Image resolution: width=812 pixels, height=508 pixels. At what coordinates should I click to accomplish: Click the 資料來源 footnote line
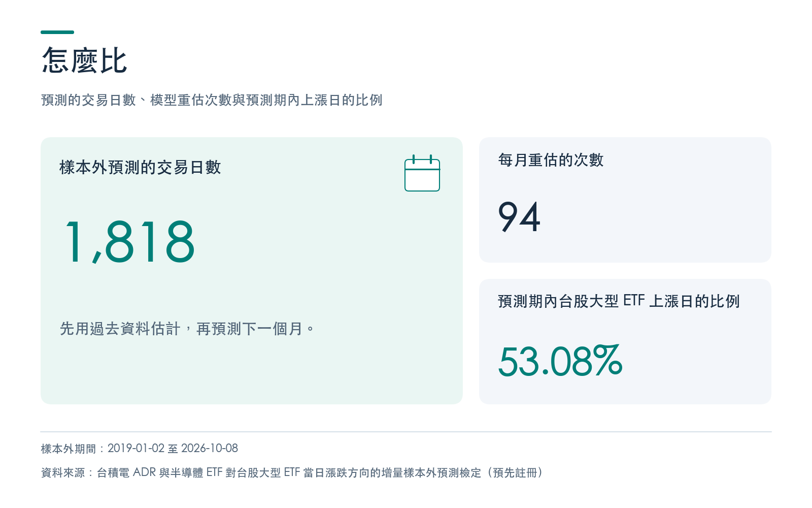point(292,472)
